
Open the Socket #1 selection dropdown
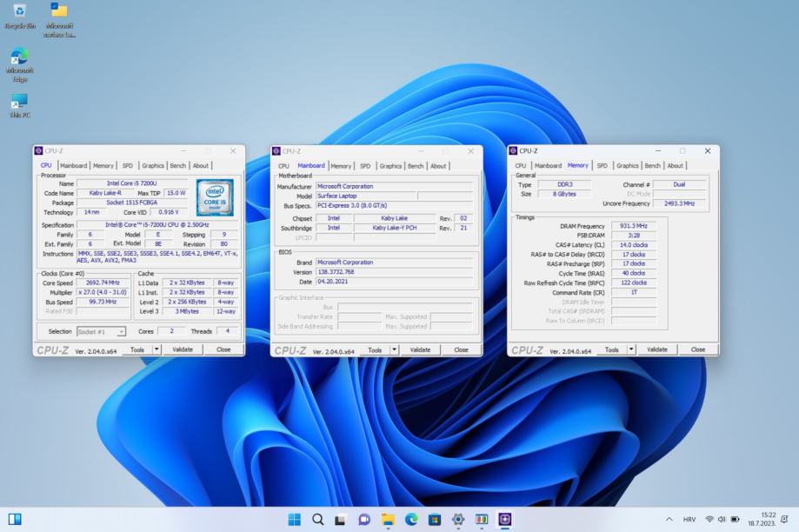pos(102,331)
